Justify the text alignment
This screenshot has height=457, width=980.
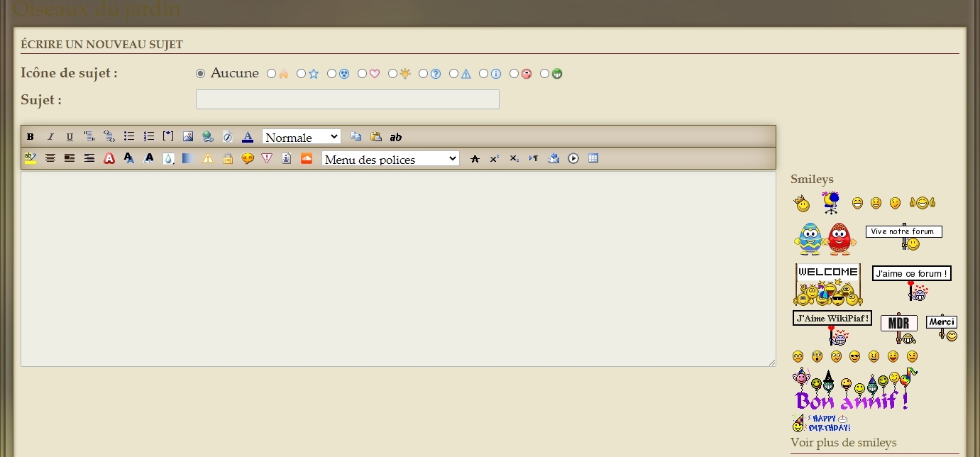[70, 158]
